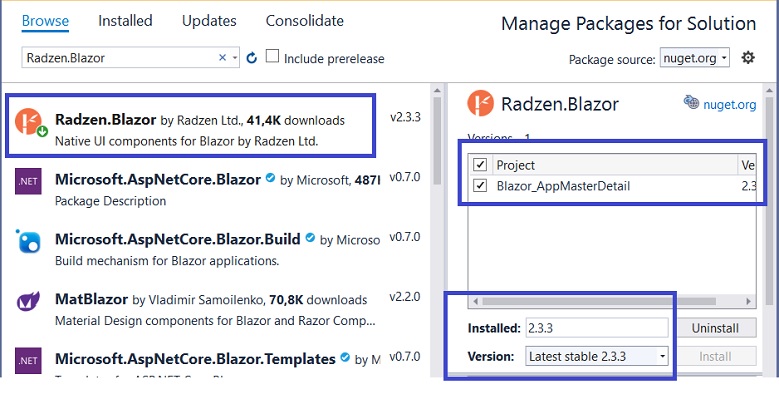
Task: Click the refresh icon beside search box
Action: coord(252,58)
